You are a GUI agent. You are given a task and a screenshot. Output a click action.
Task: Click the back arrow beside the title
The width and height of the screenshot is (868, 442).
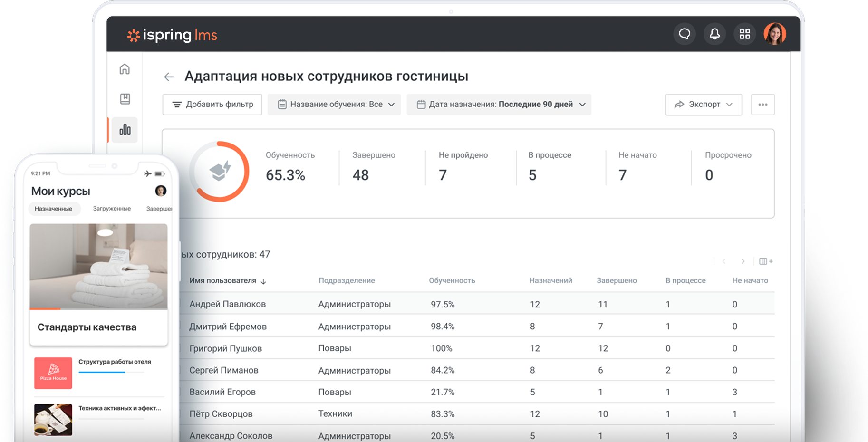[169, 77]
